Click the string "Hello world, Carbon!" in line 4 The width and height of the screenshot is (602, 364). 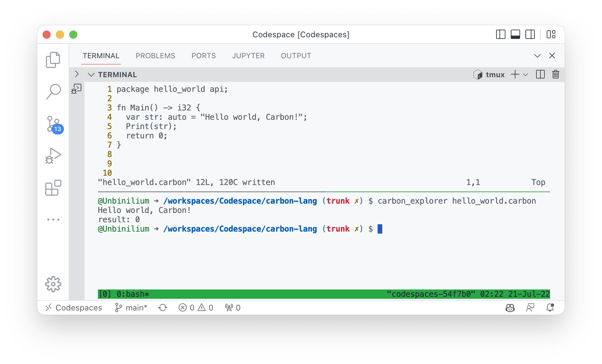[251, 117]
